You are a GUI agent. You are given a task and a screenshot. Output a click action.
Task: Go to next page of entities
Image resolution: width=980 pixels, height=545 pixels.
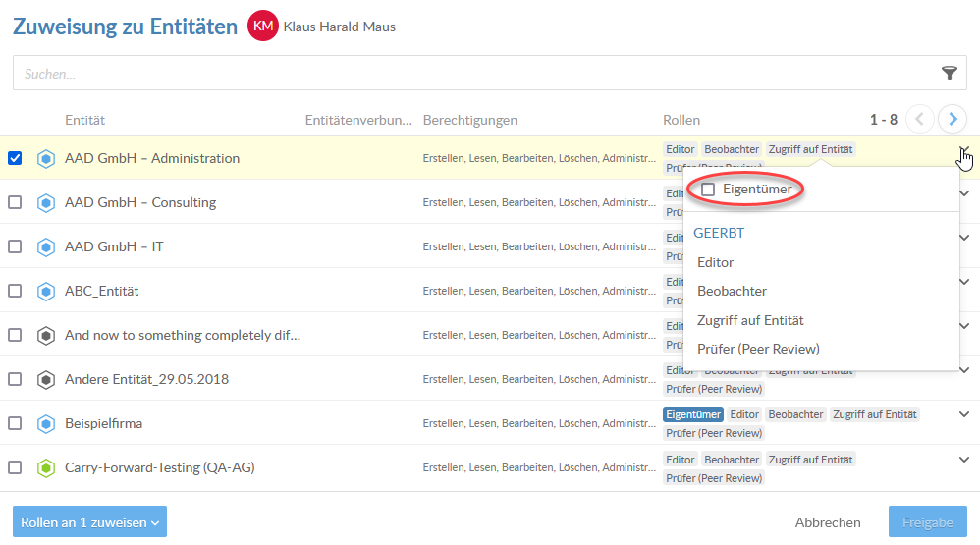[x=953, y=119]
